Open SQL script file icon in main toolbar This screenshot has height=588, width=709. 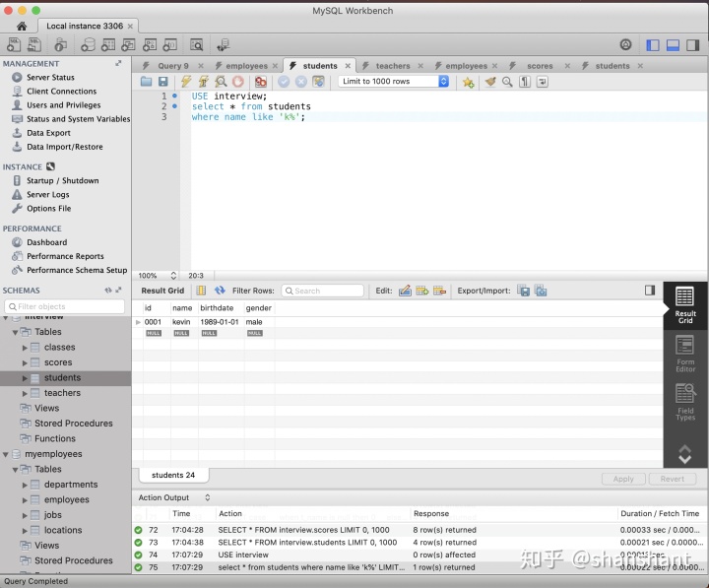click(x=34, y=44)
